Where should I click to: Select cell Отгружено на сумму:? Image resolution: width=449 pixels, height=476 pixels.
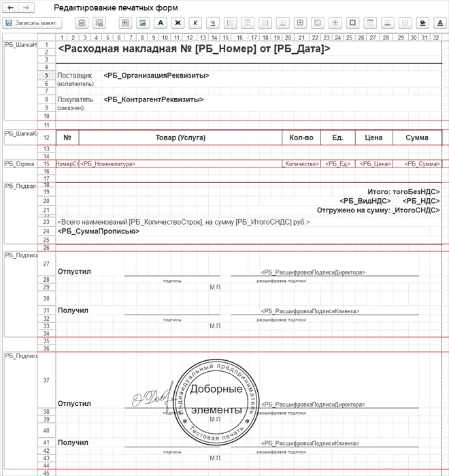tap(354, 210)
